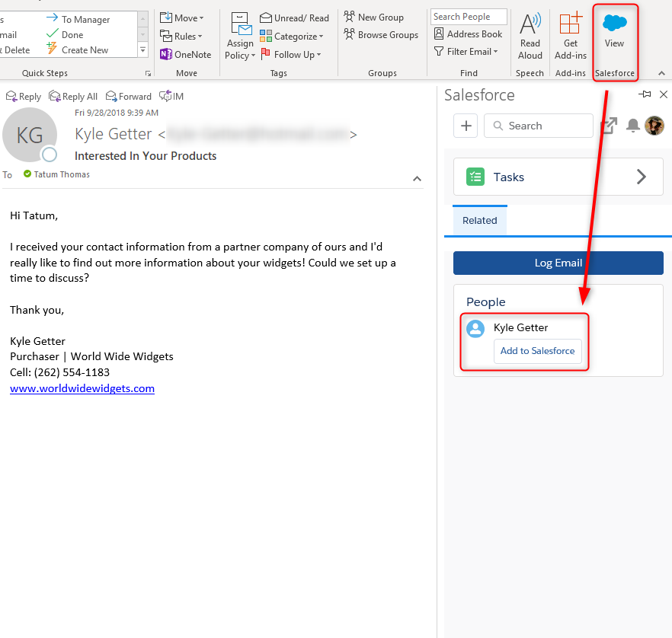Click the email subject Interested In Your Products
672x638 pixels.
pyautogui.click(x=146, y=156)
